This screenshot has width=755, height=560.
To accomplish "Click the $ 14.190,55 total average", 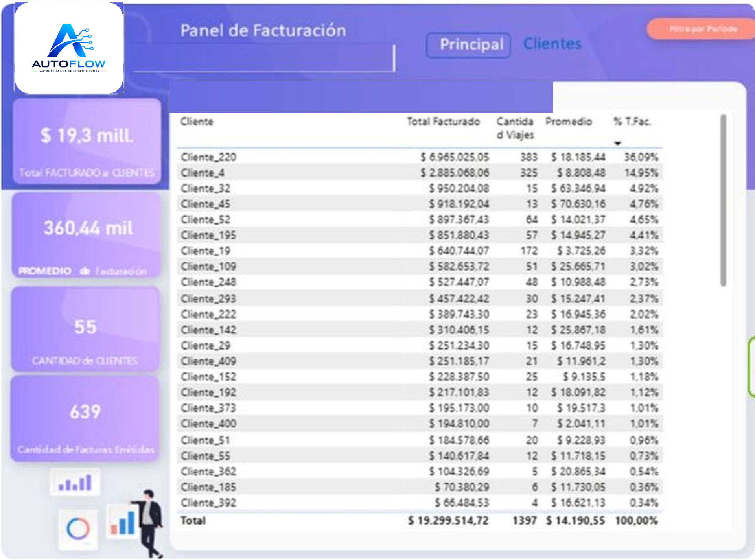I will pyautogui.click(x=576, y=520).
